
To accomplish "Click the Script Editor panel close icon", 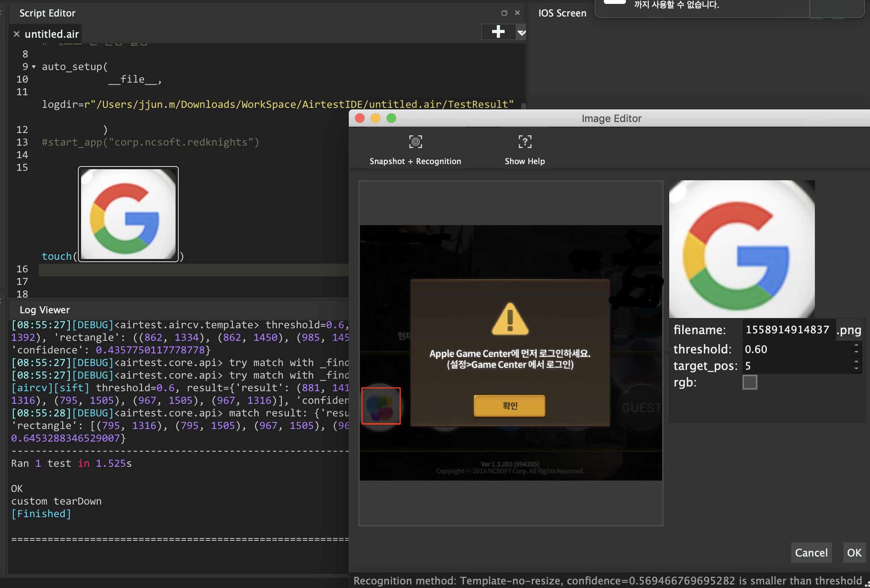I will (x=517, y=13).
